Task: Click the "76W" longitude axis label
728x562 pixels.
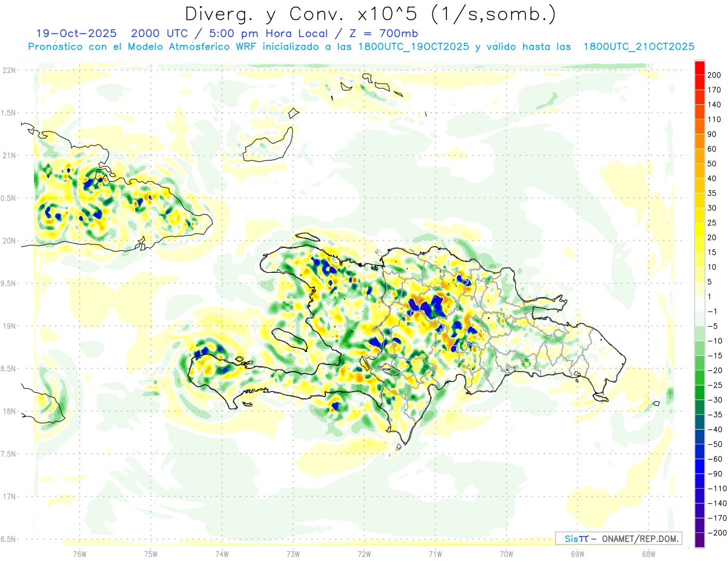Action: (79, 554)
